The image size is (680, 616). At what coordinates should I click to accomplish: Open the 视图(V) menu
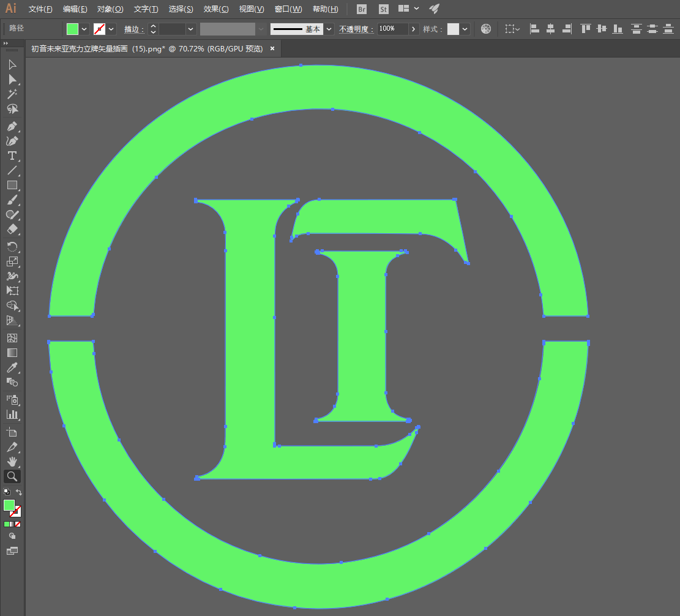point(252,9)
